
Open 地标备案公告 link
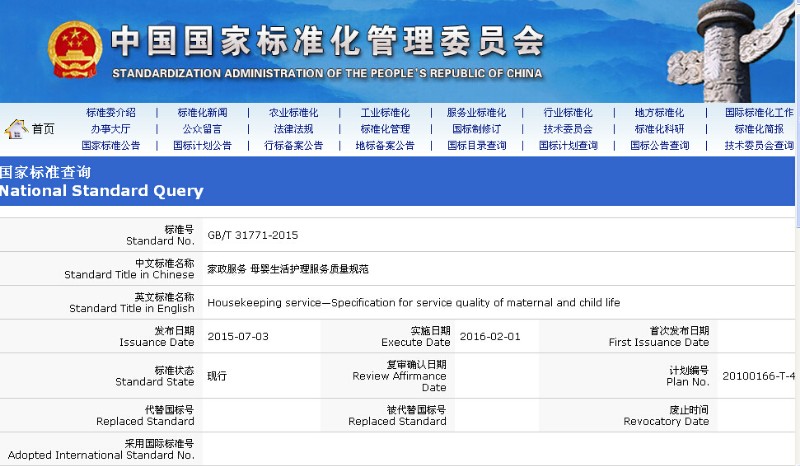pyautogui.click(x=385, y=145)
